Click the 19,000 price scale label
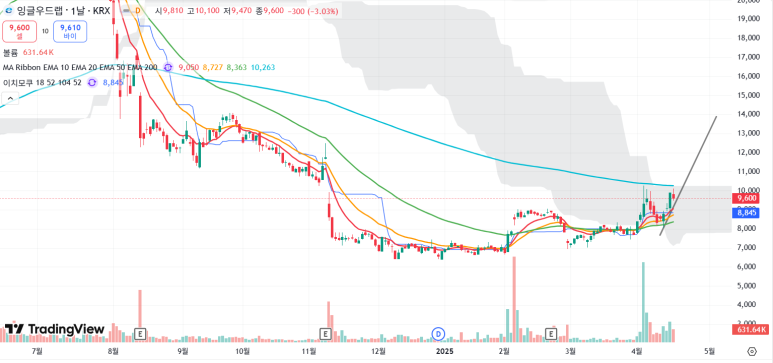This screenshot has width=773, height=363. click(x=747, y=19)
